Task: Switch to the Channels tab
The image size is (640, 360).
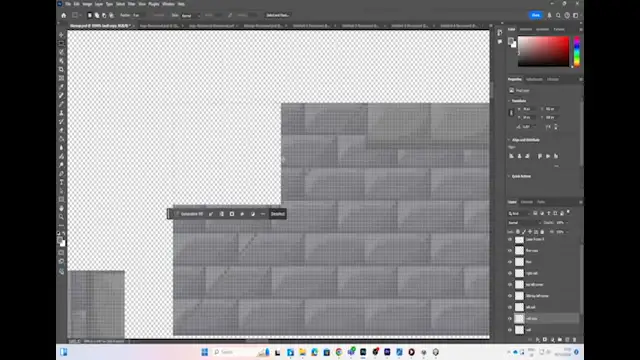Action: [x=527, y=202]
